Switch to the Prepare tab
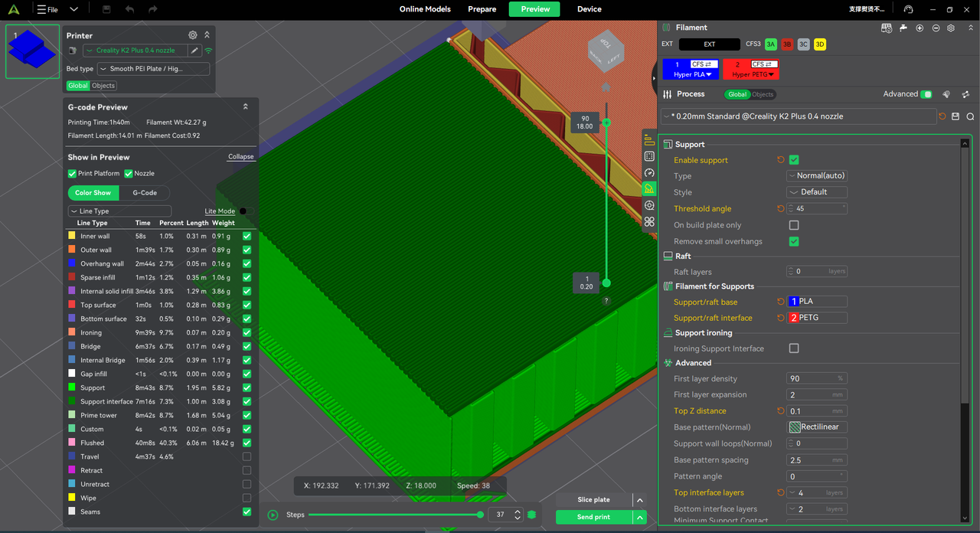The height and width of the screenshot is (533, 980). [x=482, y=9]
